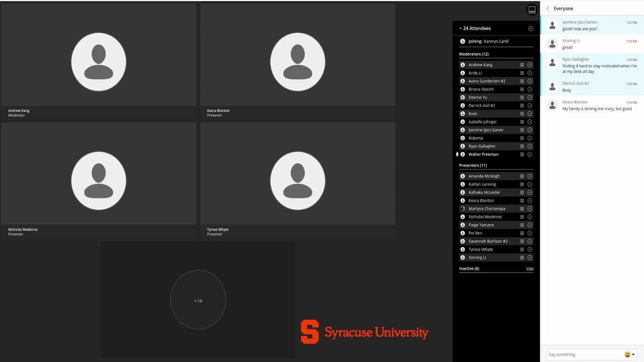The height and width of the screenshot is (362, 644).
Task: Open attendee controls for Nicholas Medeiros
Action: tap(530, 217)
